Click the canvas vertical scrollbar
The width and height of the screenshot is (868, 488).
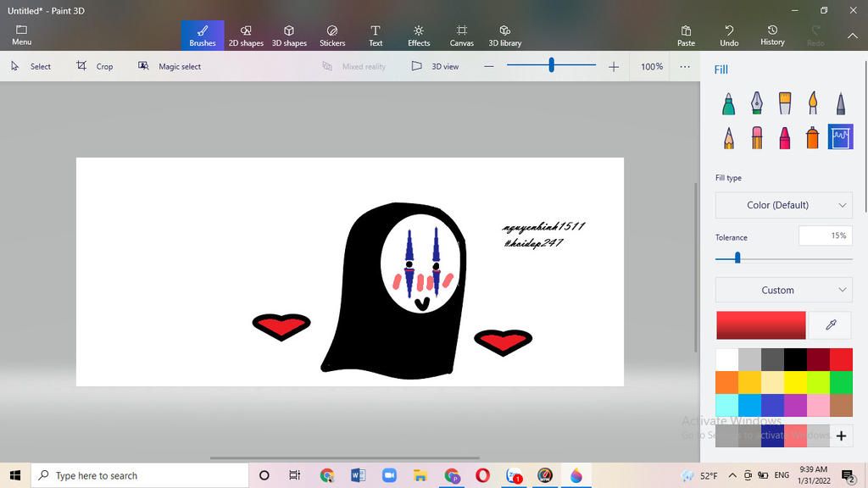point(696,267)
